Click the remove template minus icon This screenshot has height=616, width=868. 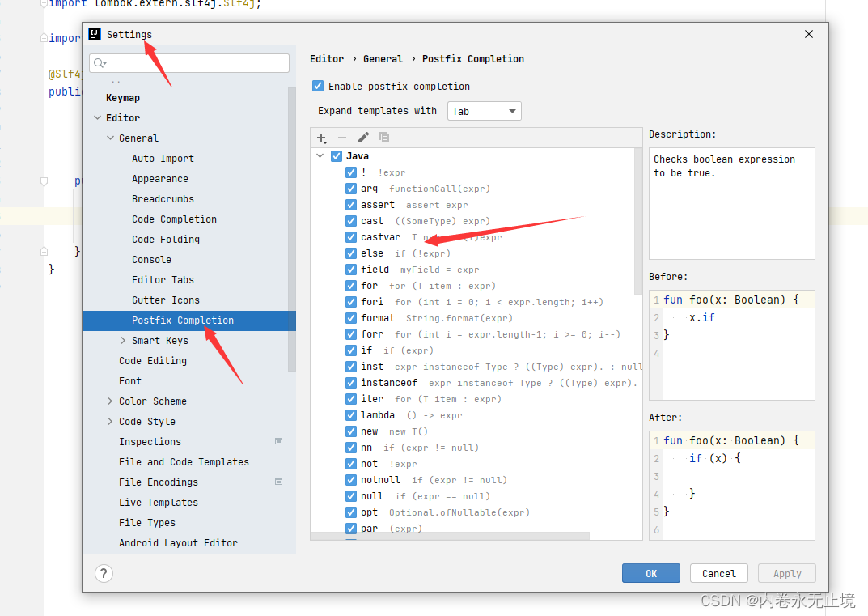pyautogui.click(x=342, y=138)
